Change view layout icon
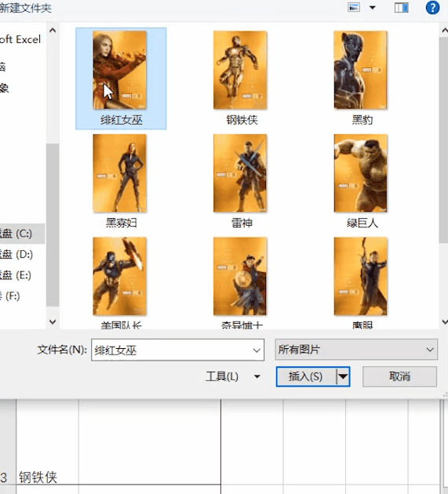Screen dimensions: 448x494 [354, 7]
